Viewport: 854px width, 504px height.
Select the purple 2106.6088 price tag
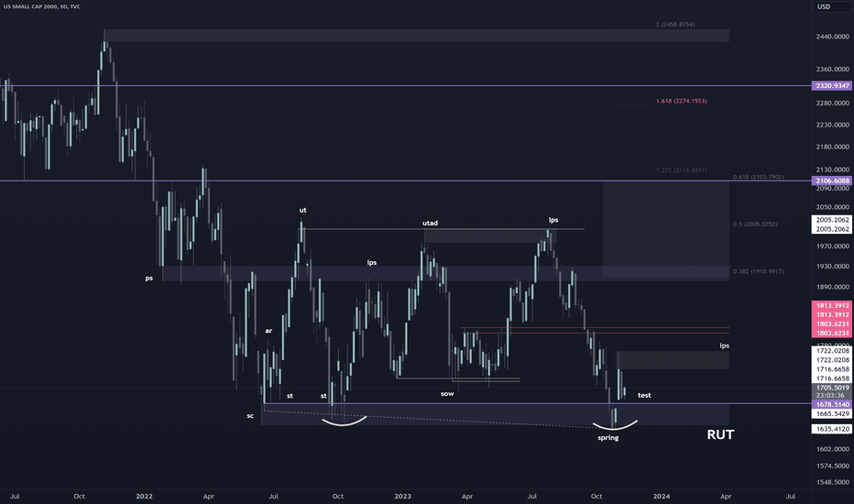pyautogui.click(x=832, y=181)
